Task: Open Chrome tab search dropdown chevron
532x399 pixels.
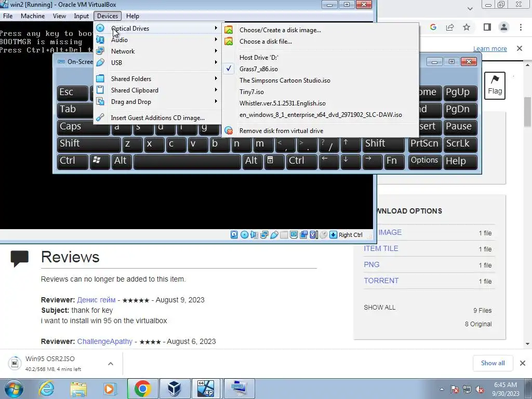Action: pyautogui.click(x=470, y=8)
